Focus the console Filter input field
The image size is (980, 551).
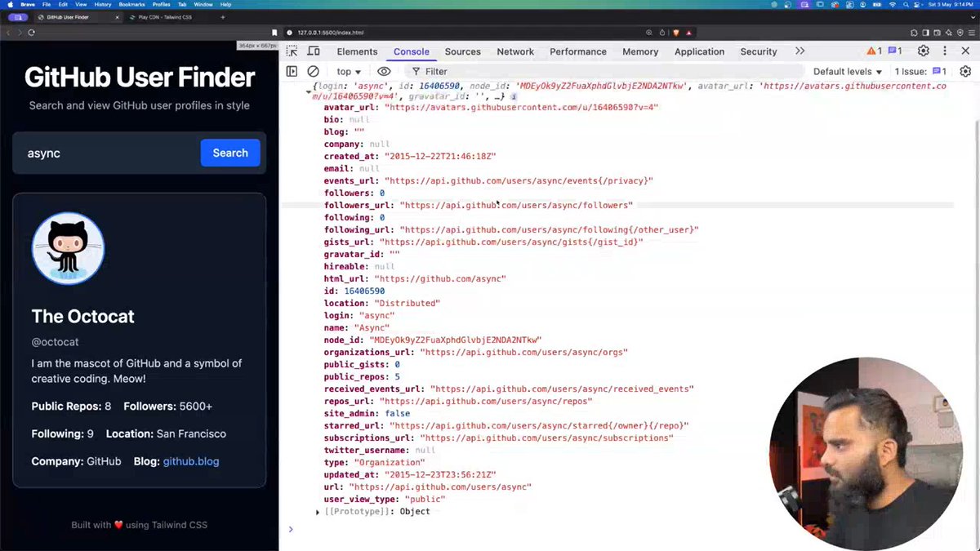(x=604, y=72)
